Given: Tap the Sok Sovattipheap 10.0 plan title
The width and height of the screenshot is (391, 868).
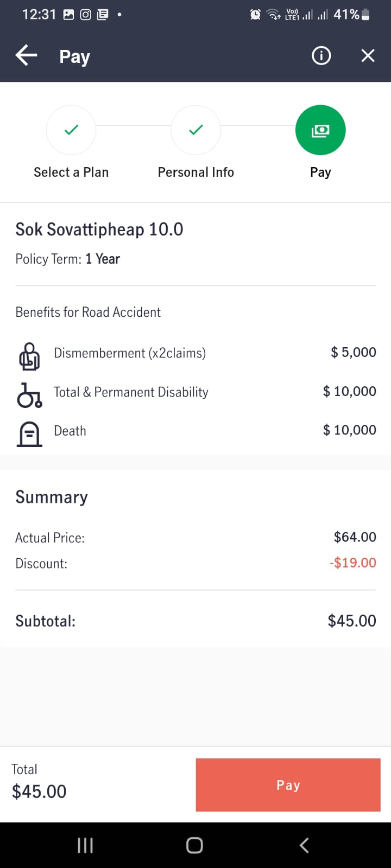Looking at the screenshot, I should 99,229.
